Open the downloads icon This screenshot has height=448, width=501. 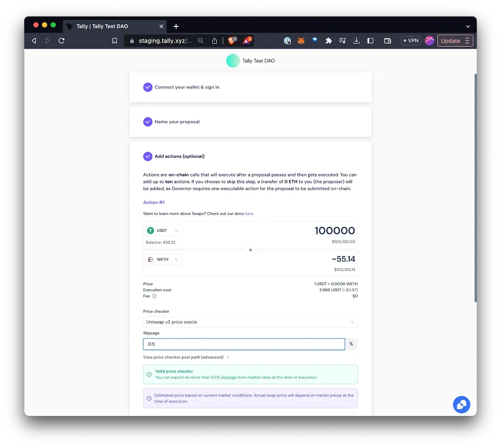pyautogui.click(x=356, y=41)
